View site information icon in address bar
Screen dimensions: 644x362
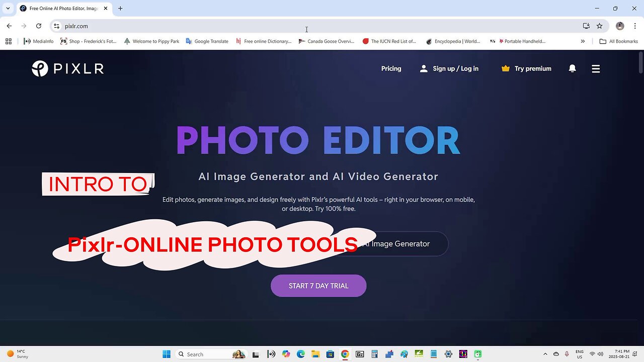tap(56, 26)
